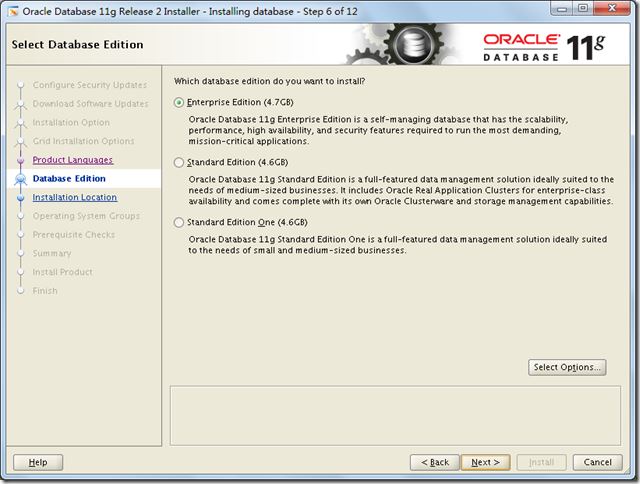Select Standard Edition (4.6GB) radio button

click(x=179, y=162)
